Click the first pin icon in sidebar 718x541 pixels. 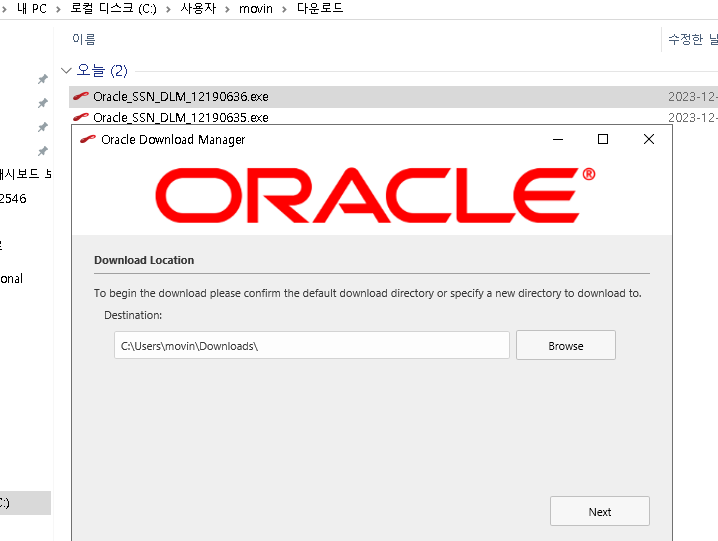[43, 79]
